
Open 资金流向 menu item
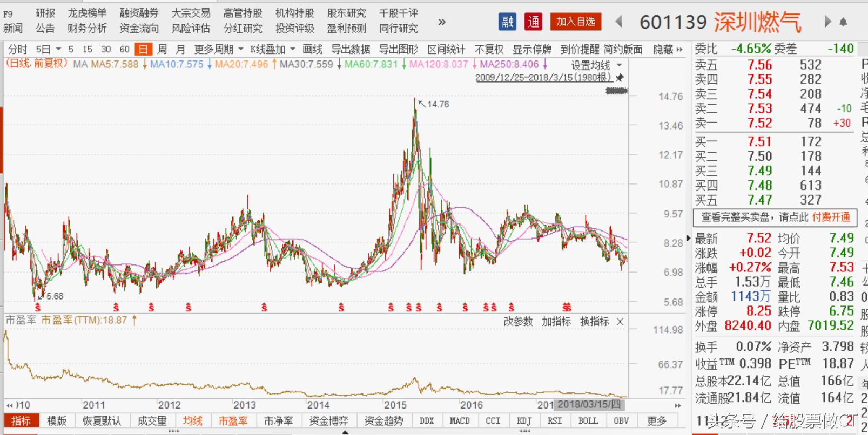point(139,28)
